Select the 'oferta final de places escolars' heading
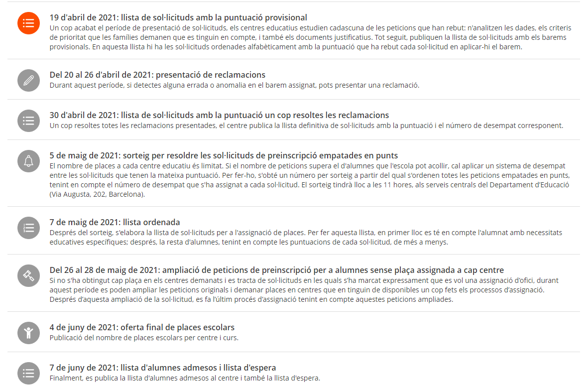Screen dimensions: 588x390 click(x=142, y=328)
